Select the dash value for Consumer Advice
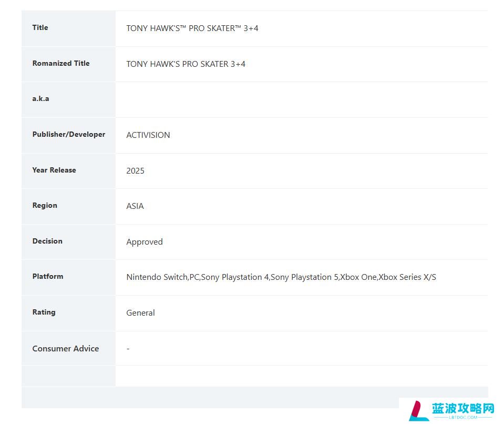This screenshot has width=504, height=424. (128, 349)
